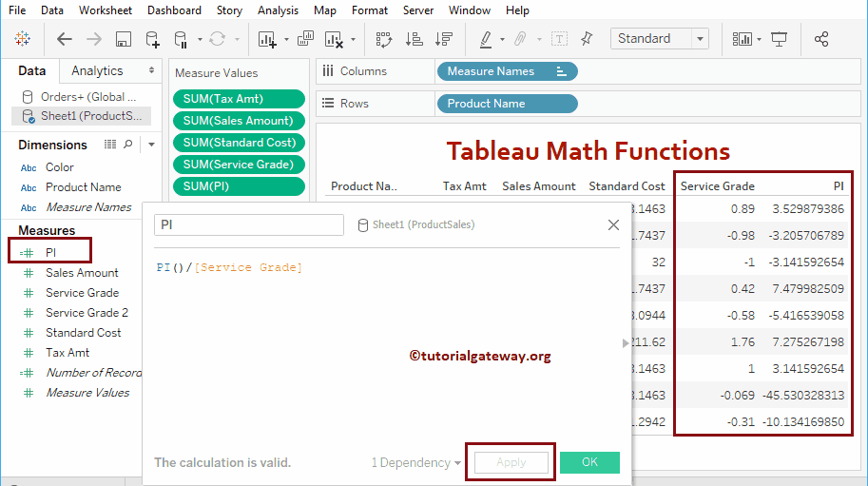Click the SUM(Service Grade) pill
Viewport: 868px width, 486px height.
(x=240, y=165)
